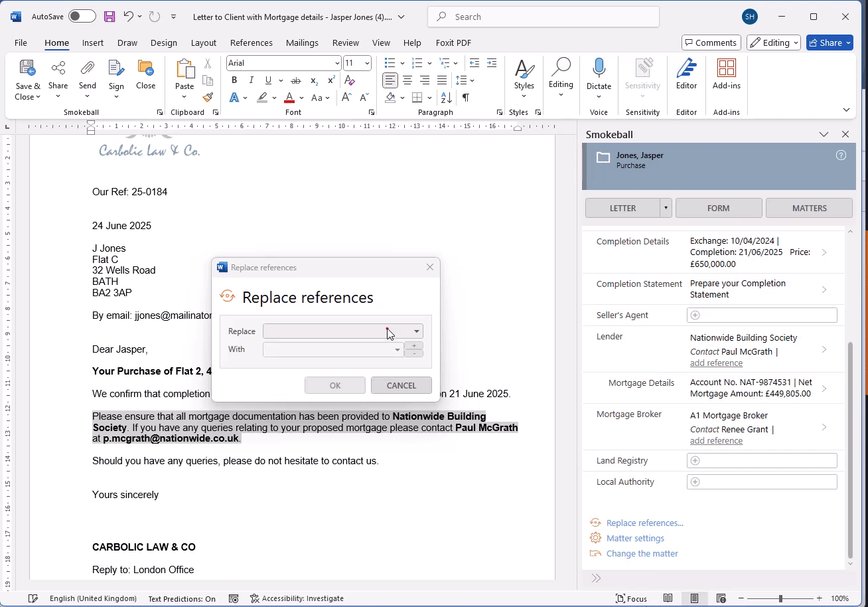Screen dimensions: 868x607
Task: Open the Editing mode dropdown
Action: click(774, 43)
